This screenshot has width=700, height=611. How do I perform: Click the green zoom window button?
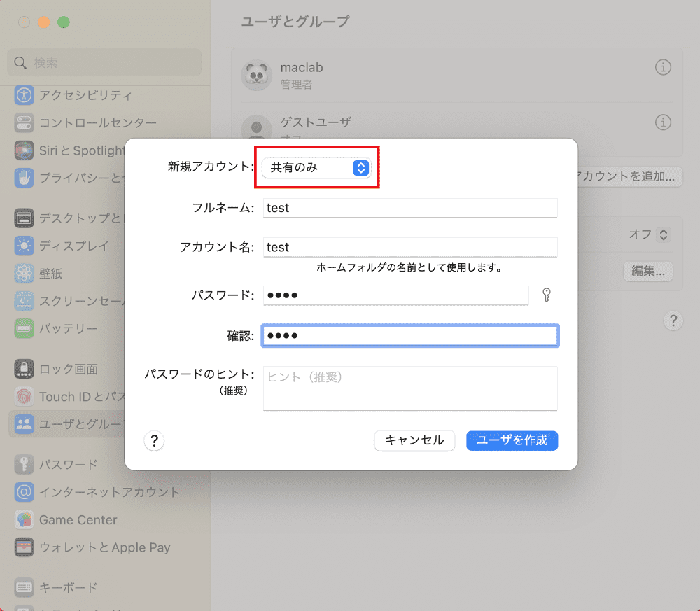coord(64,22)
